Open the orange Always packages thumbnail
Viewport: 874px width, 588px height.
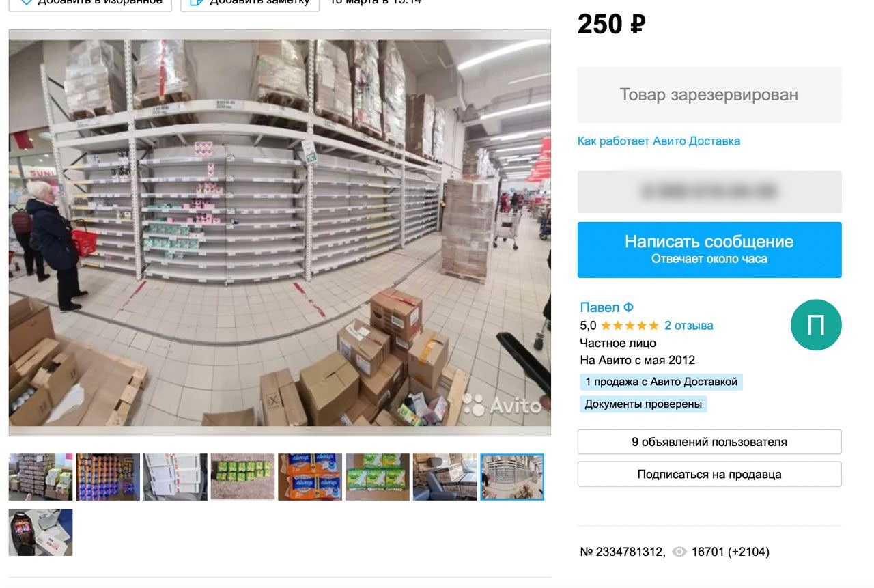point(310,477)
